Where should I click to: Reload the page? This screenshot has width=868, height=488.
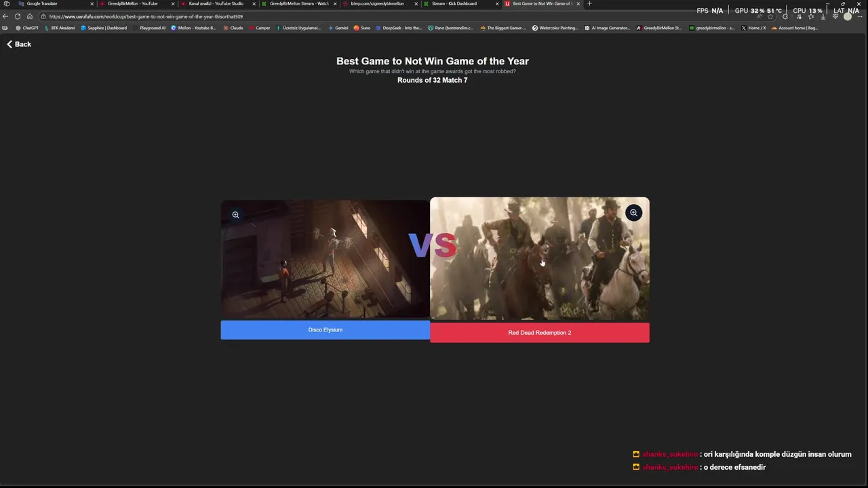(18, 16)
